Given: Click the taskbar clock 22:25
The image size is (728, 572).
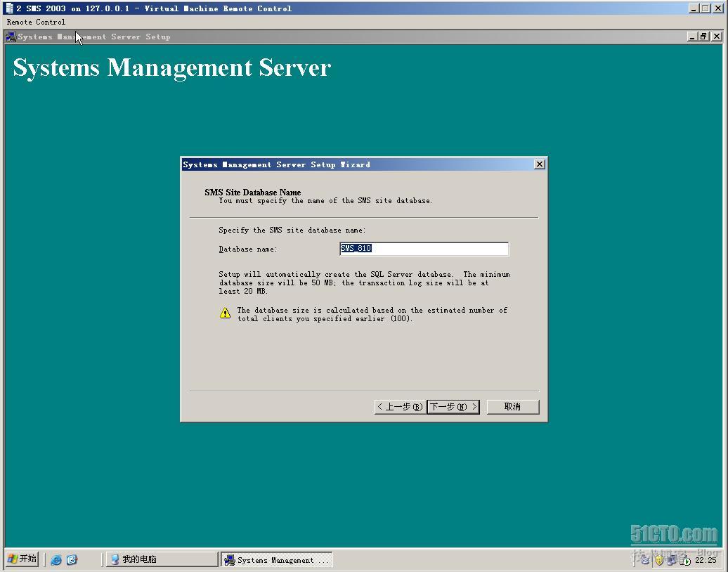Looking at the screenshot, I should (706, 560).
